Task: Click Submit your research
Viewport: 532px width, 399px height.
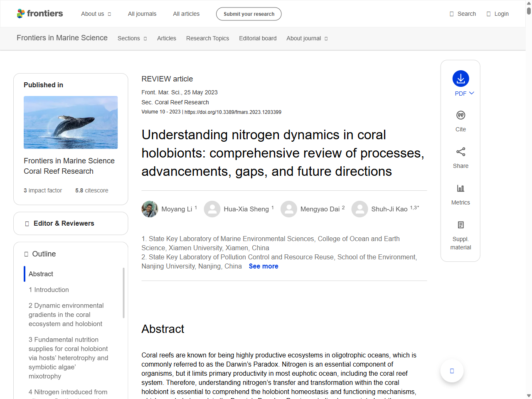Action: [x=249, y=14]
